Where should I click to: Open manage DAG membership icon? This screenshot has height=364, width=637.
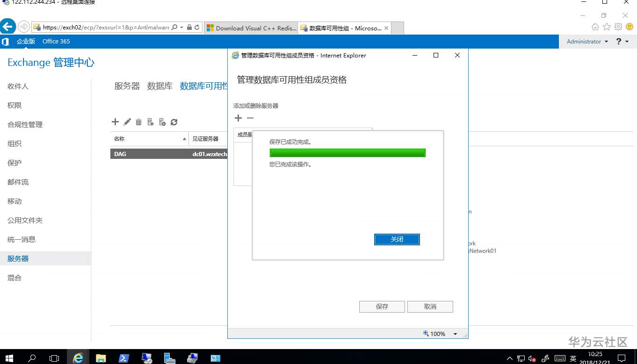coord(151,121)
